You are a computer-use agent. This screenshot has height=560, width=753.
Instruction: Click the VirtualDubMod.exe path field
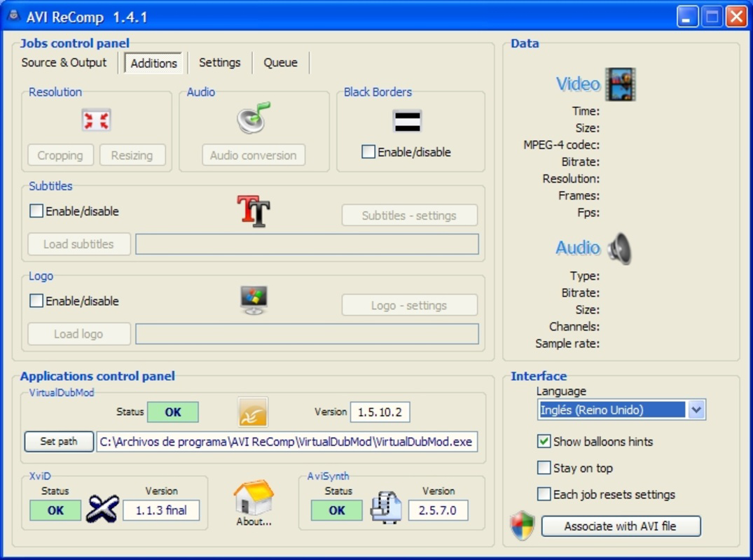pos(286,442)
